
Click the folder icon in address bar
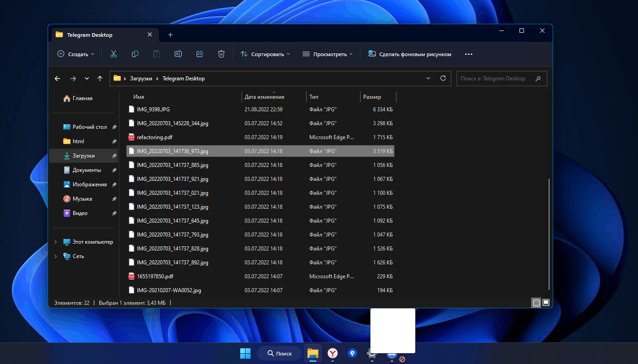[x=117, y=78]
